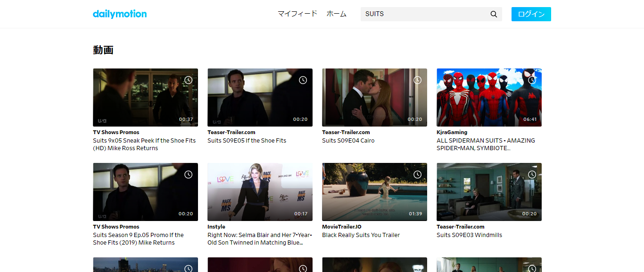Open the Right Now: Selma Blair title link
The height and width of the screenshot is (272, 644).
coord(260,239)
